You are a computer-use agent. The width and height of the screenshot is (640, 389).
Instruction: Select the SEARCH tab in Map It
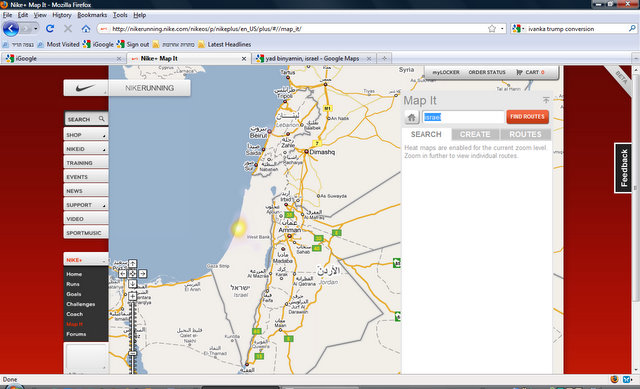(426, 134)
